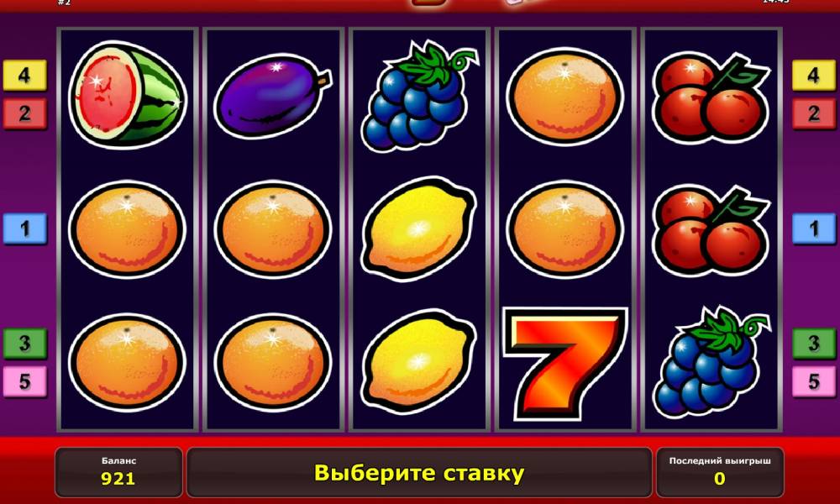This screenshot has height=504, width=840.
Task: Select the blue payline 1 button on the right
Action: tap(814, 228)
